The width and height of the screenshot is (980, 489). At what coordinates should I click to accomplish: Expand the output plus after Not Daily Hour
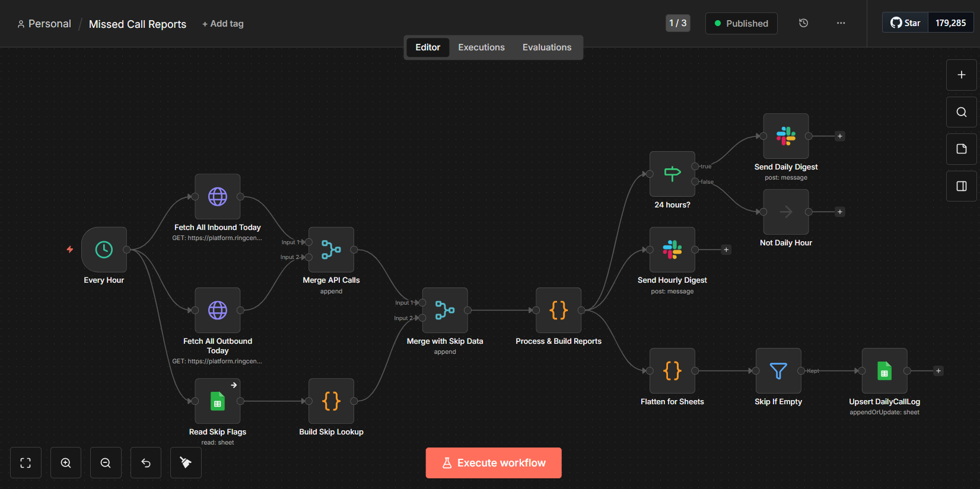tap(839, 212)
